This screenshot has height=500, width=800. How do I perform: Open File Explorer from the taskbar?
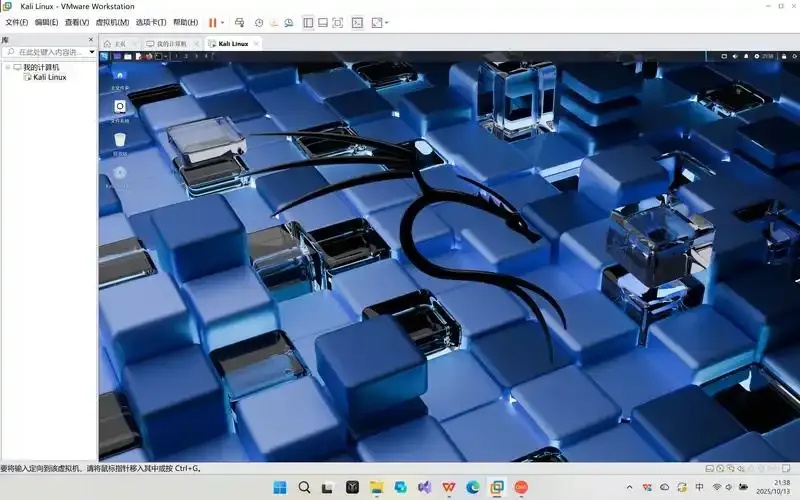tap(377, 487)
